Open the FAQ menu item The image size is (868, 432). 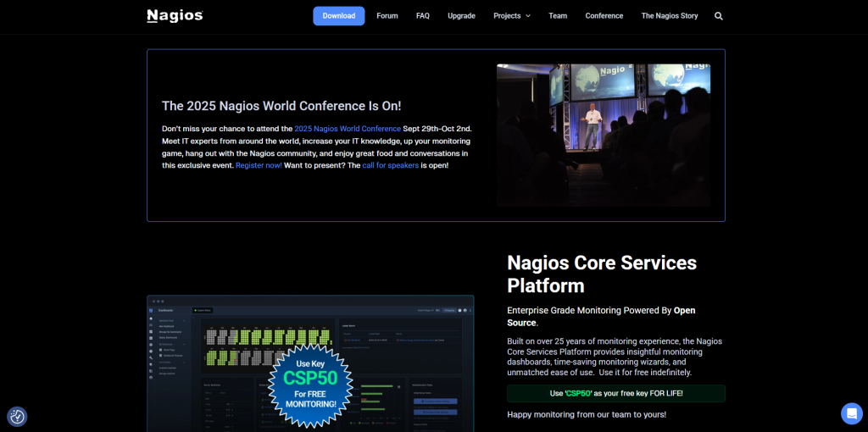pyautogui.click(x=423, y=16)
